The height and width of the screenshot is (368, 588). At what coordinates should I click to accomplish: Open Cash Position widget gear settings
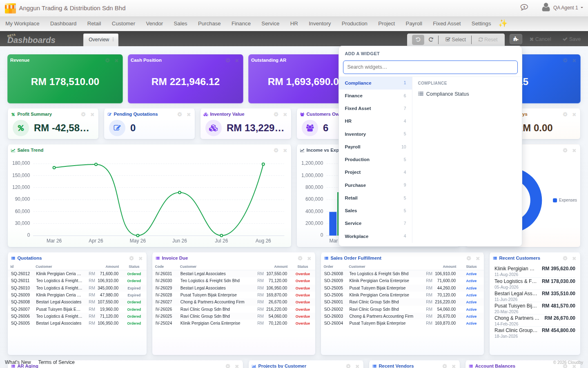pos(228,61)
